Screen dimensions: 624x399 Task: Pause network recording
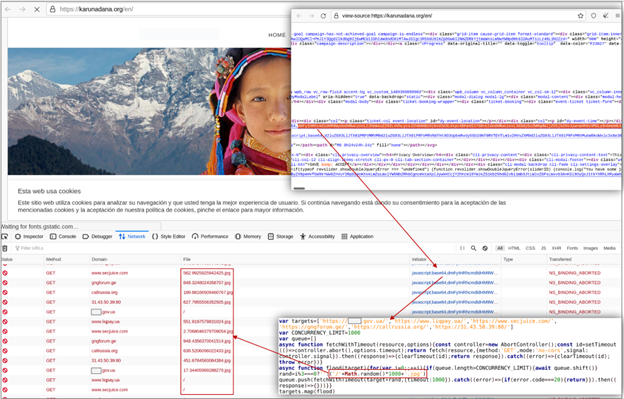coord(462,248)
